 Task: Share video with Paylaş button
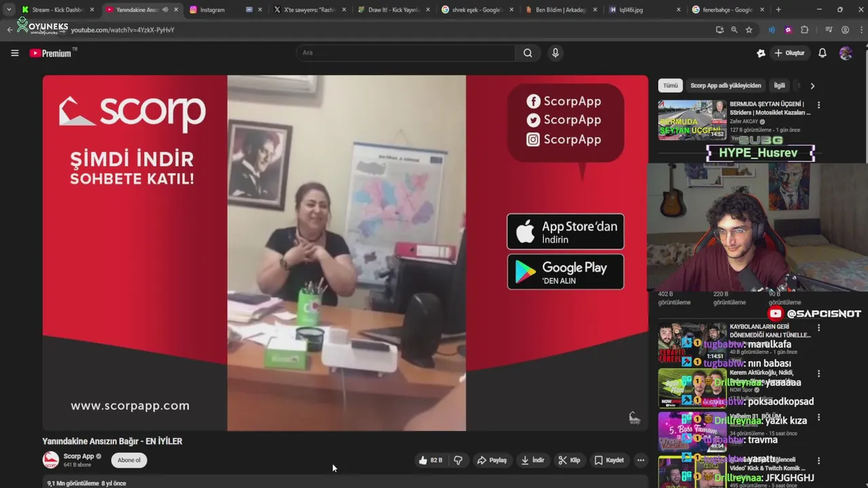[x=492, y=460]
